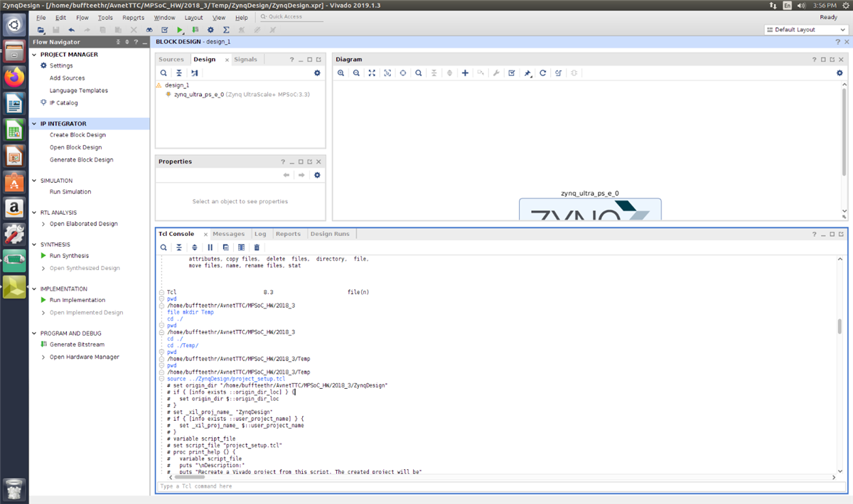This screenshot has width=853, height=504.
Task: Click Generate Bitstream in Flow Navigator
Action: pyautogui.click(x=76, y=345)
